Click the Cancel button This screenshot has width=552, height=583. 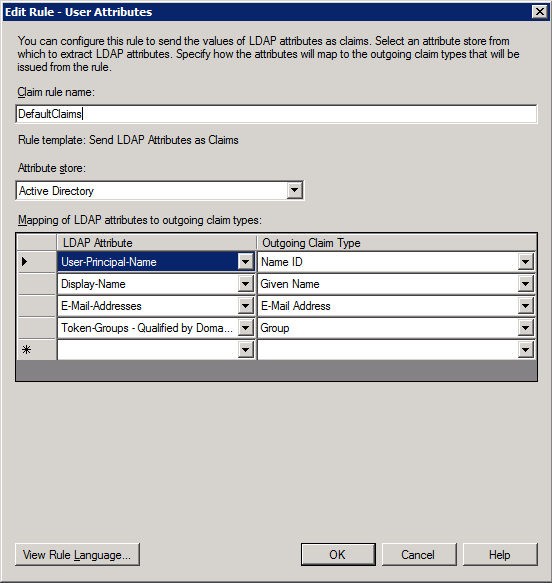[x=419, y=554]
